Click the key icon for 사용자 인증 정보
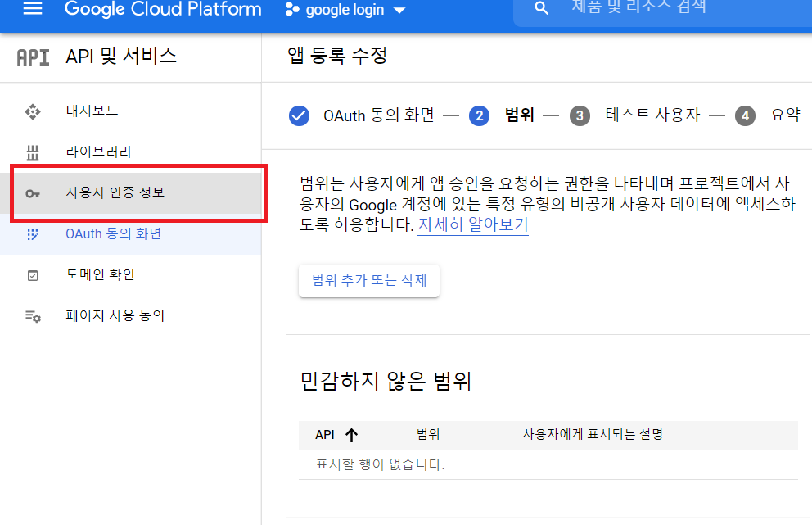Image resolution: width=812 pixels, height=525 pixels. (x=33, y=194)
